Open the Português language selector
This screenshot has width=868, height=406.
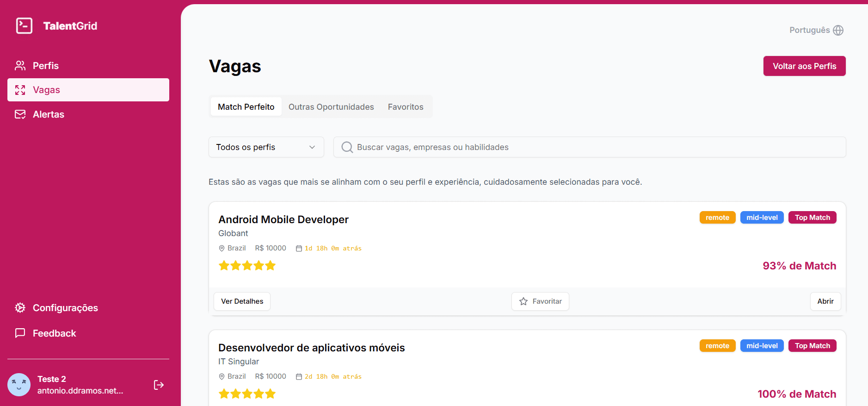810,30
